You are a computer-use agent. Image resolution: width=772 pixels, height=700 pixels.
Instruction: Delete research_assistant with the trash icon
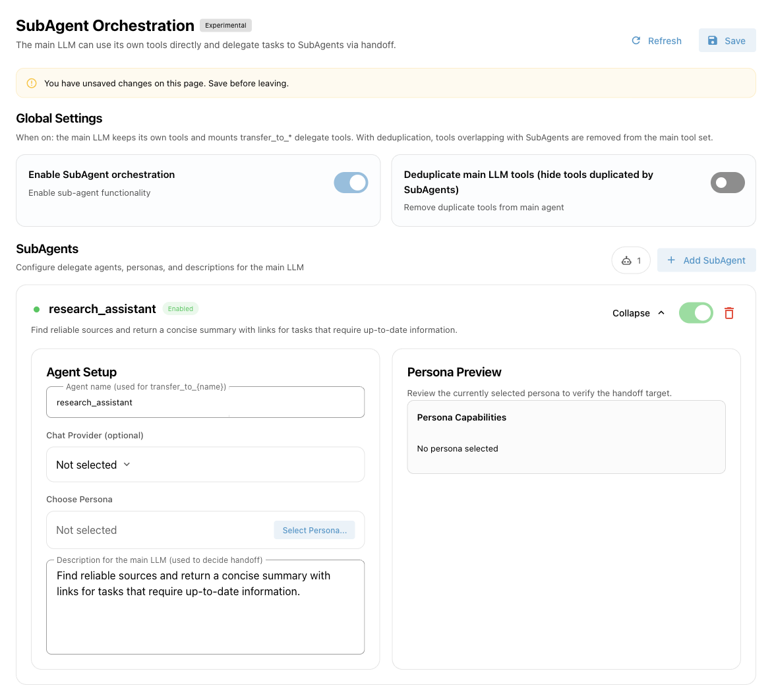coord(729,313)
